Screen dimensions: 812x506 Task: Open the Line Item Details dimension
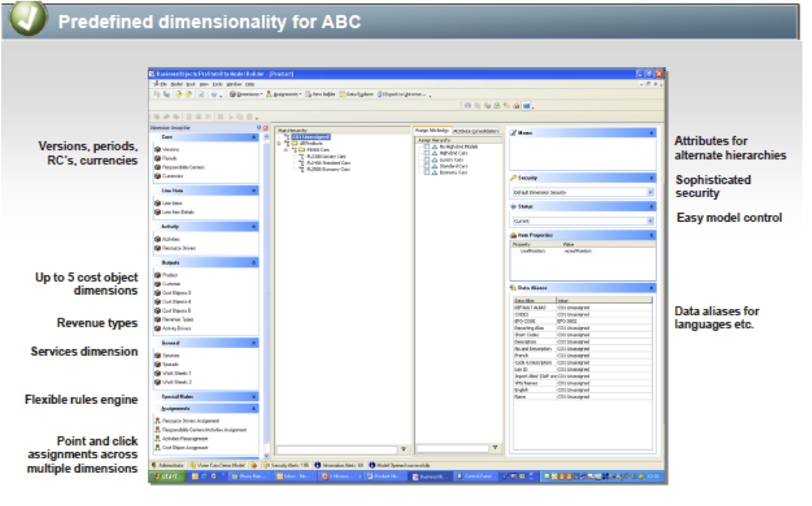click(174, 212)
